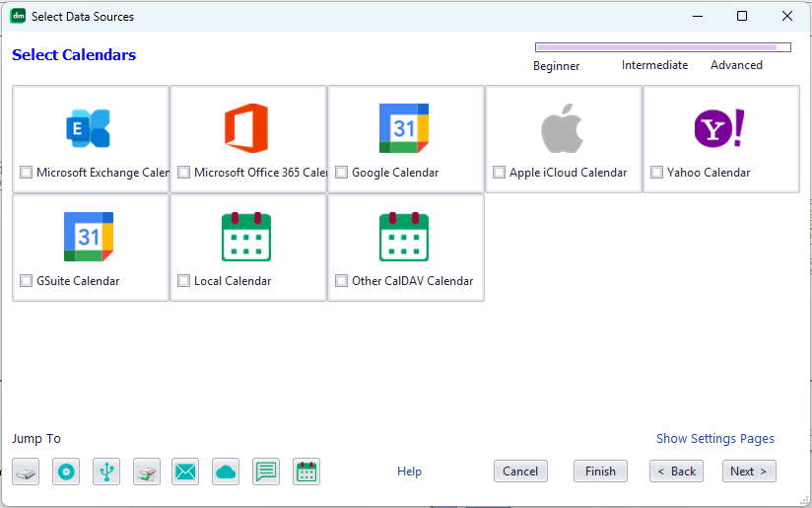Enable the Microsoft Exchange Calendar checkbox
The image size is (812, 508).
27,173
